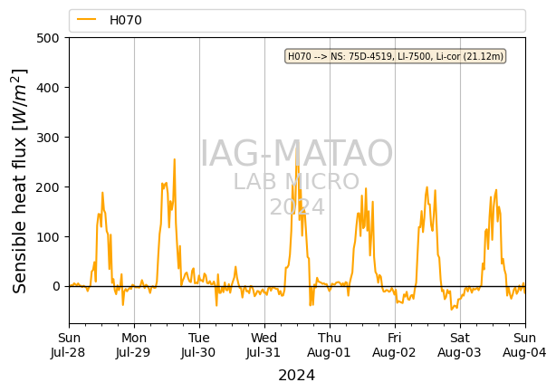Click the y-axis tick label 0

(56, 286)
